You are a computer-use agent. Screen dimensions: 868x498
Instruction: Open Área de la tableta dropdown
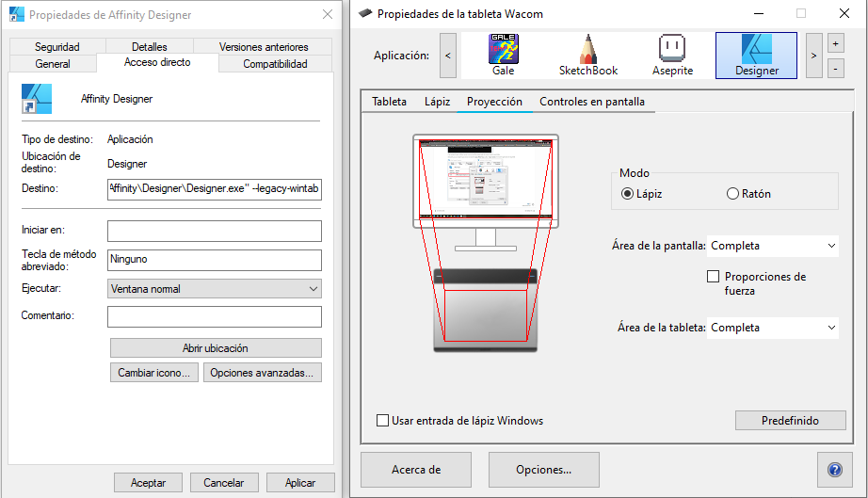(x=773, y=328)
